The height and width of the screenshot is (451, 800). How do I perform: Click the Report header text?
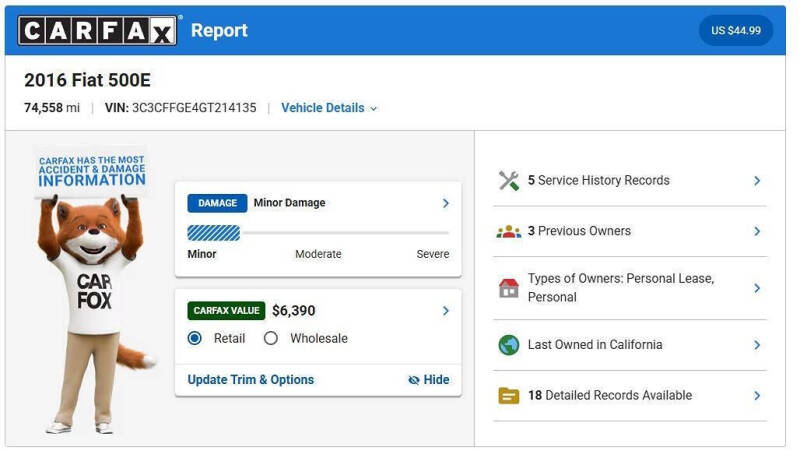[219, 31]
